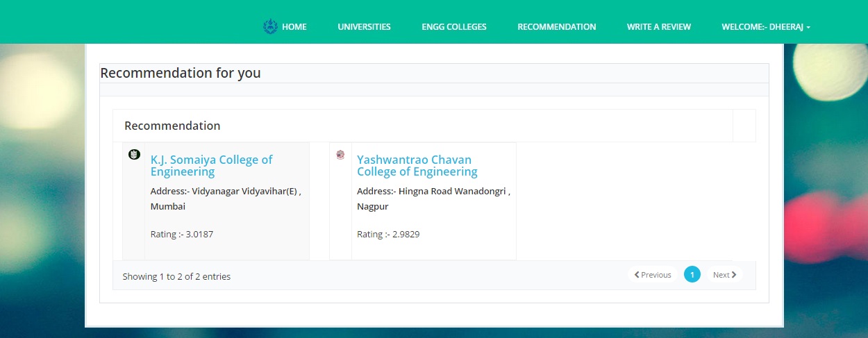Click rating text 'Rating :- 3.0187'
The height and width of the screenshot is (338, 868).
[182, 234]
